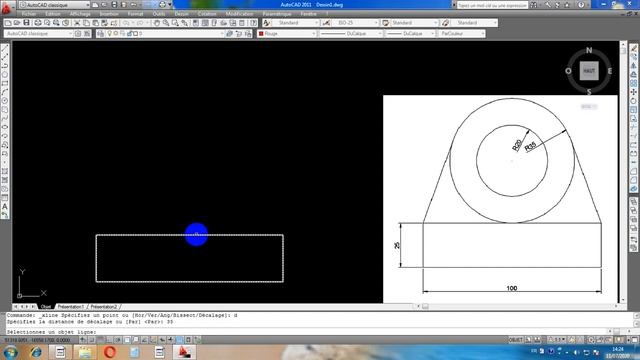
Task: Select the Polygon drawing tool
Action: [5, 75]
